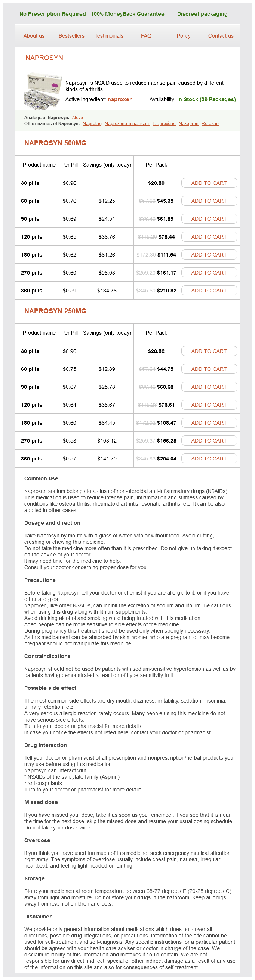This screenshot has height=980, width=255.
Task: Open the Testimonials page
Action: tap(109, 36)
